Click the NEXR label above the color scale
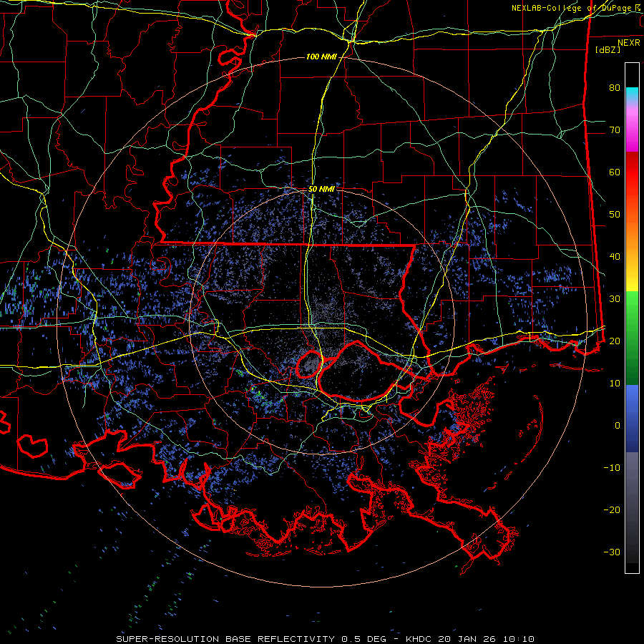This screenshot has width=644, height=644. coord(629,43)
